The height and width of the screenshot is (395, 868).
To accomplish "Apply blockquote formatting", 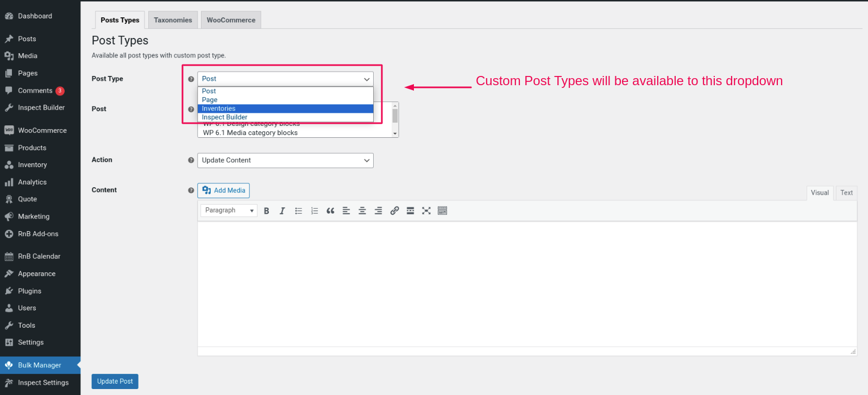I will tap(330, 211).
